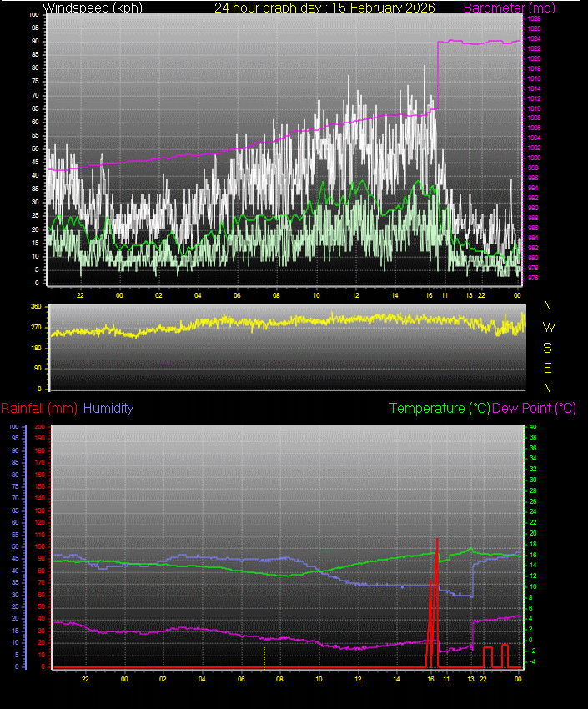This screenshot has height=709, width=588.
Task: Click the '100' windspeed axis value
Action: click(33, 14)
